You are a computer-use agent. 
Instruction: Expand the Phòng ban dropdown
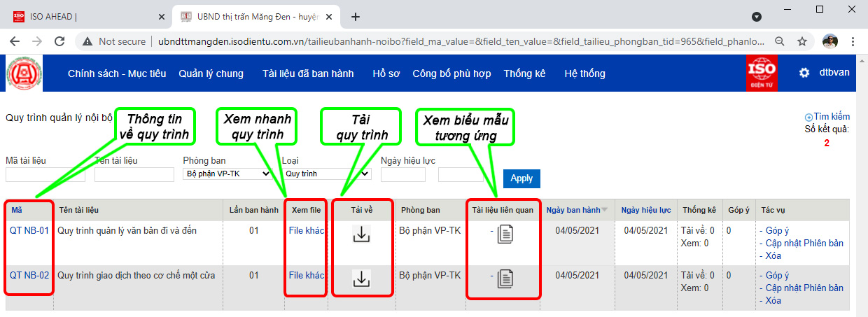click(227, 174)
